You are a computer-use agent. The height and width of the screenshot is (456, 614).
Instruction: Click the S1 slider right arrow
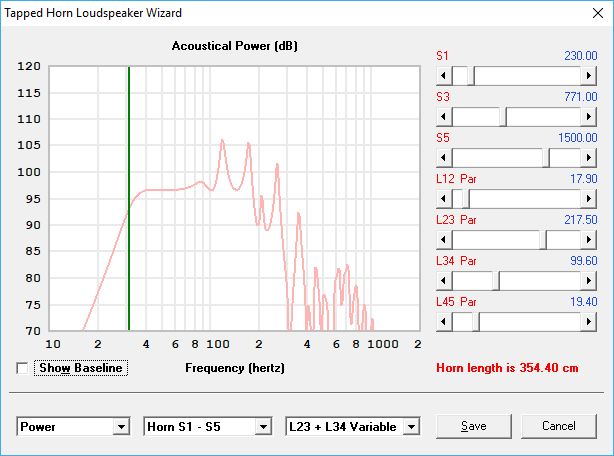click(x=589, y=76)
